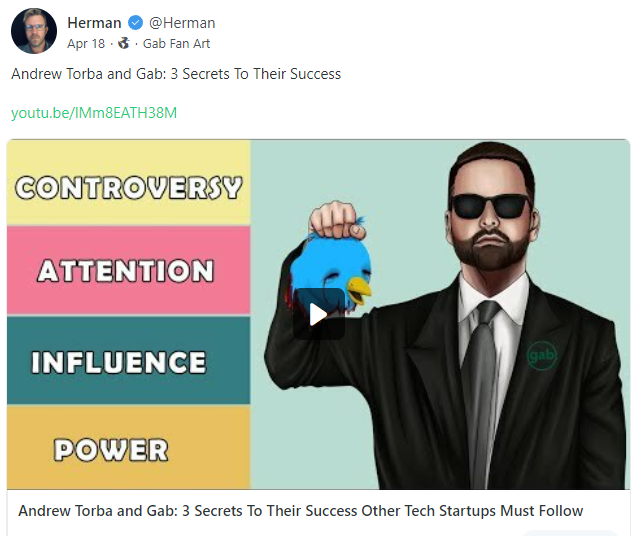Click the globe public visibility icon
Viewport: 637px width, 536px height.
tap(124, 43)
